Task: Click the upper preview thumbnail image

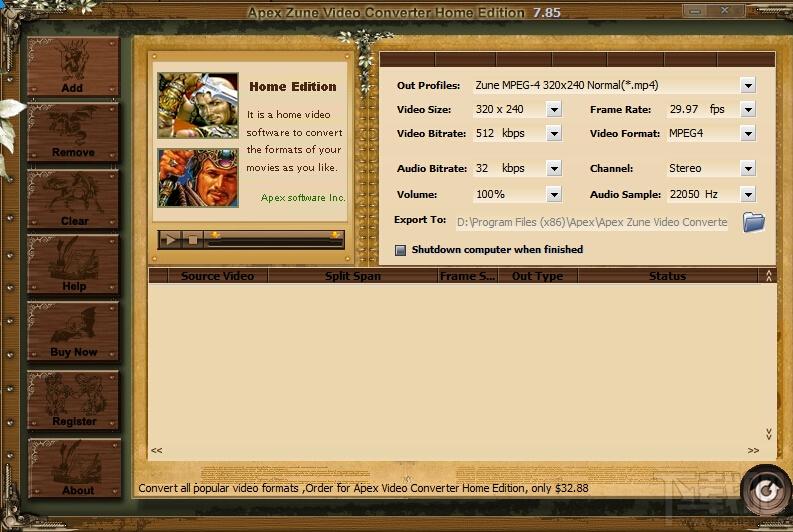Action: (198, 105)
